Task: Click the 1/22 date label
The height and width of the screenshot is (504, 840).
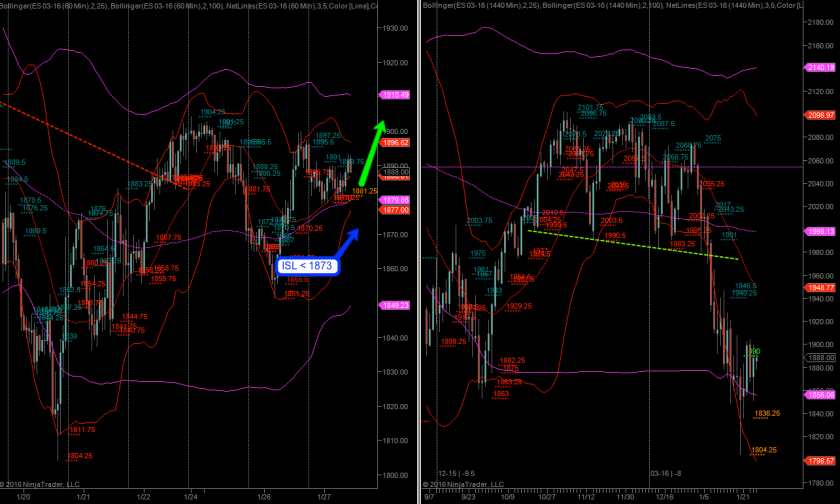Action: (143, 497)
